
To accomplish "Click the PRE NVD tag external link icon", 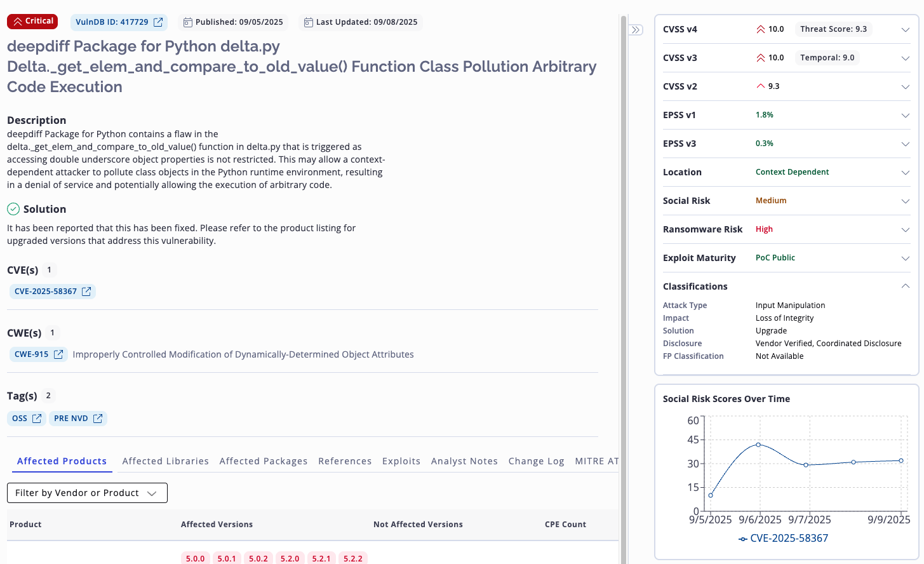I will pos(98,419).
